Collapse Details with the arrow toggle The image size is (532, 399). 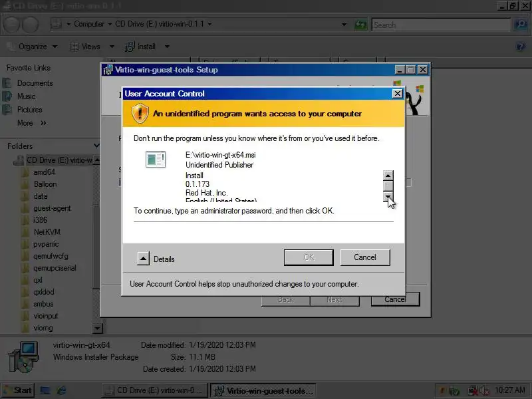click(143, 259)
